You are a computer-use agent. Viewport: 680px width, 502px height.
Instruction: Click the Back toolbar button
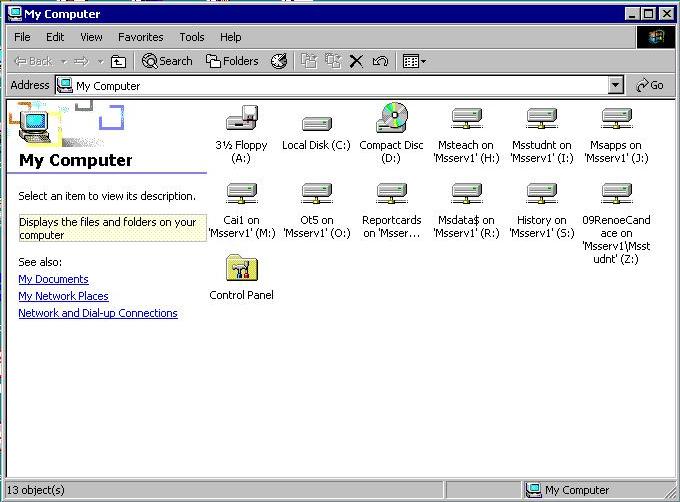point(34,62)
